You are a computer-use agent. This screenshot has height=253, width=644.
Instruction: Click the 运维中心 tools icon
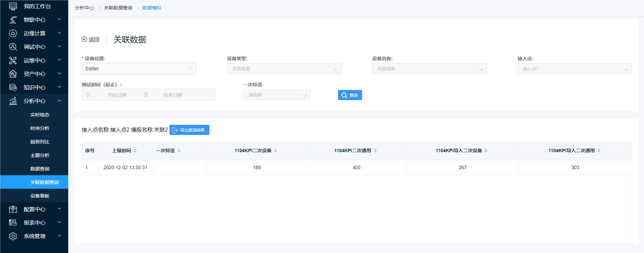13,60
